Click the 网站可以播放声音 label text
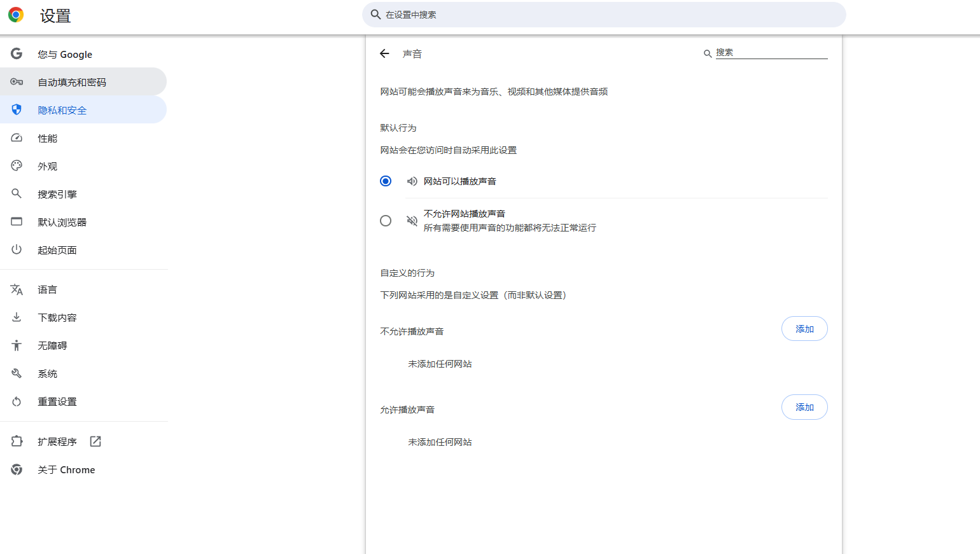This screenshot has height=554, width=980. point(460,181)
